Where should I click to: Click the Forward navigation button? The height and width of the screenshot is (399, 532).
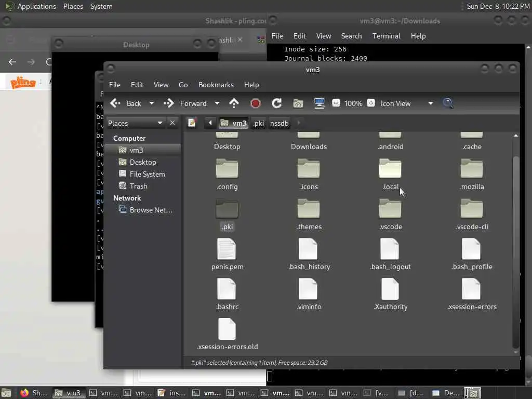(x=185, y=103)
